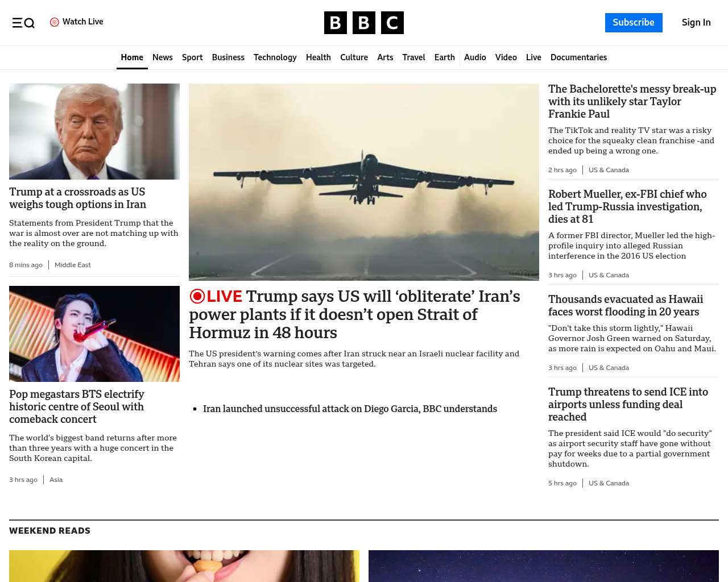Image resolution: width=728 pixels, height=582 pixels.
Task: Click US & Canada tag under Mueller story
Action: click(609, 275)
